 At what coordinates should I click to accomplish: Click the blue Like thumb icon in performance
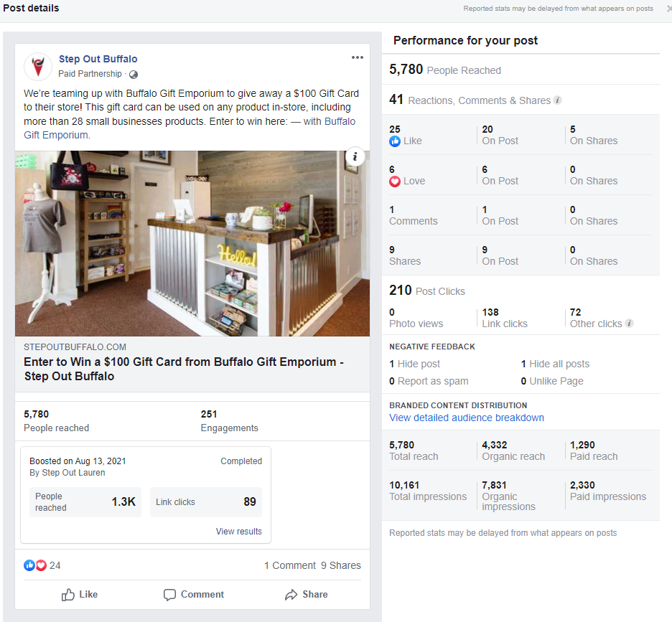point(395,141)
